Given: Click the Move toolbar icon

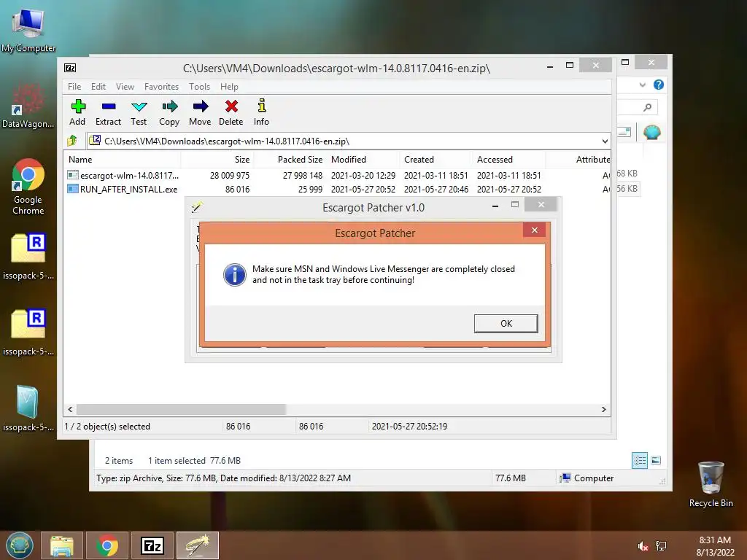Looking at the screenshot, I should pyautogui.click(x=200, y=113).
